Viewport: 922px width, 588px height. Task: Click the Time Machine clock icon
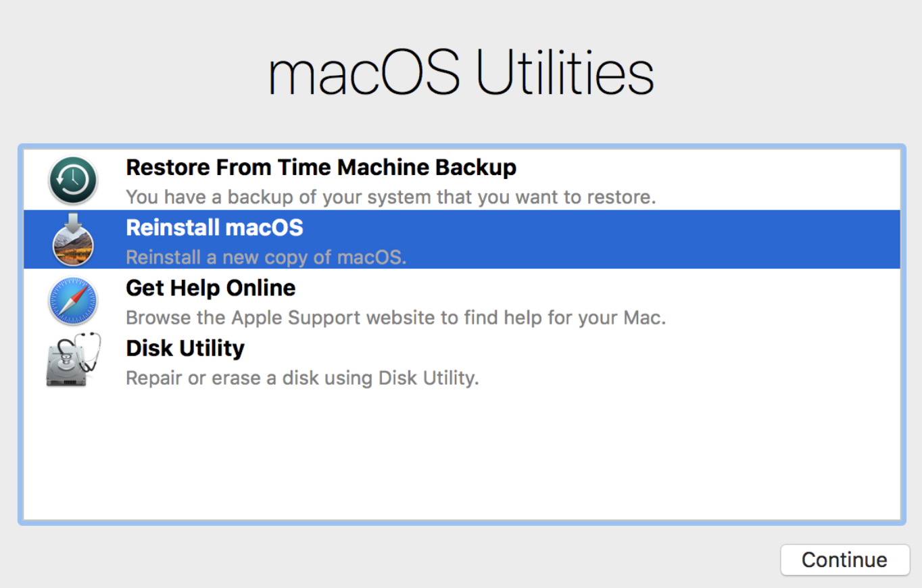(x=73, y=180)
